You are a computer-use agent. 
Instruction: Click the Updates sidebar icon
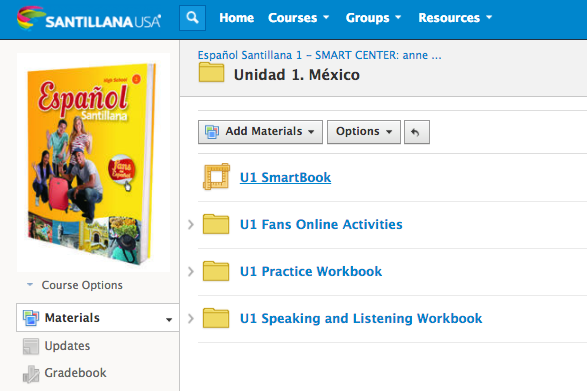[31, 346]
